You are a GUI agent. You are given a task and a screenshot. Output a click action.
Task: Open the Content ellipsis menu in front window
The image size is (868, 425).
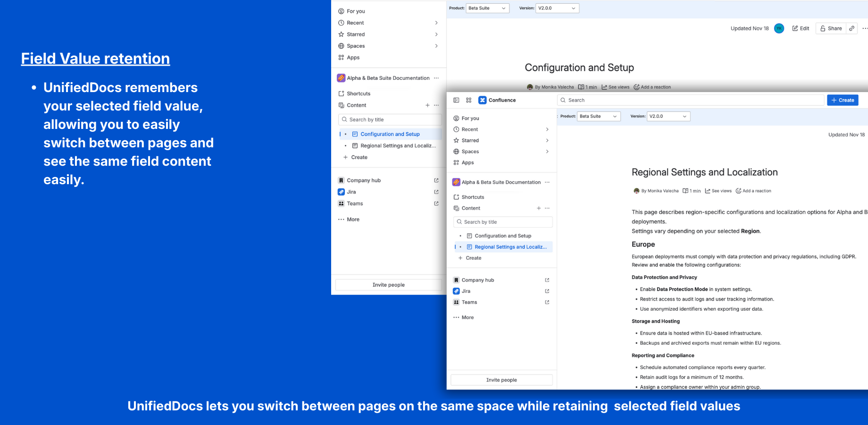click(547, 208)
